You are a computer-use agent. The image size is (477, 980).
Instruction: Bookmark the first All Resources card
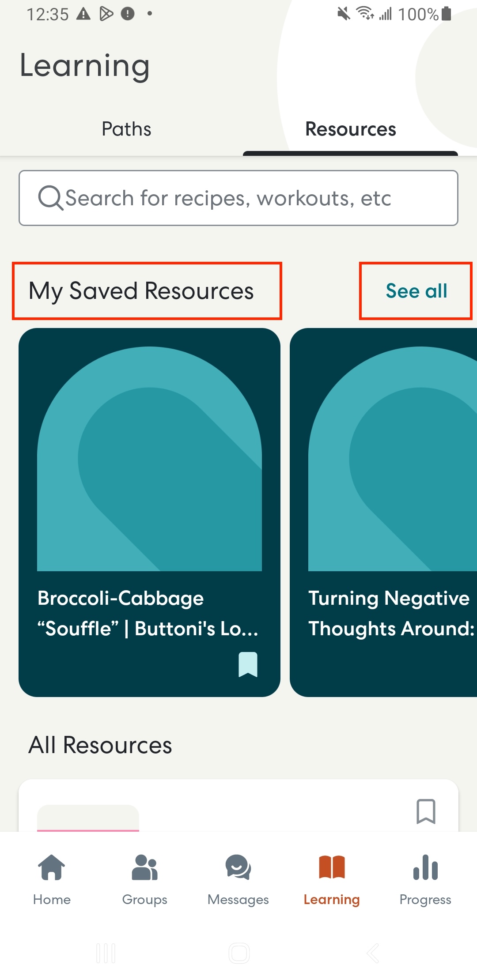426,811
